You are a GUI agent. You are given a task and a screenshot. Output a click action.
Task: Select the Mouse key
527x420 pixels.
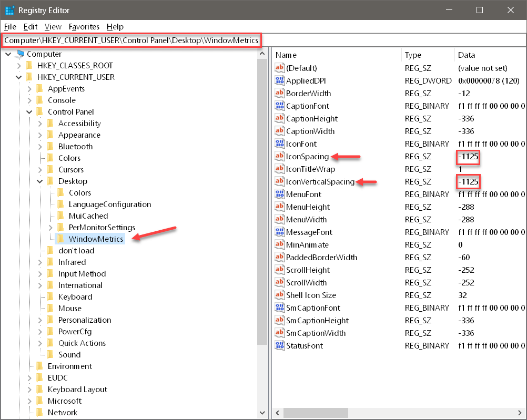(70, 308)
